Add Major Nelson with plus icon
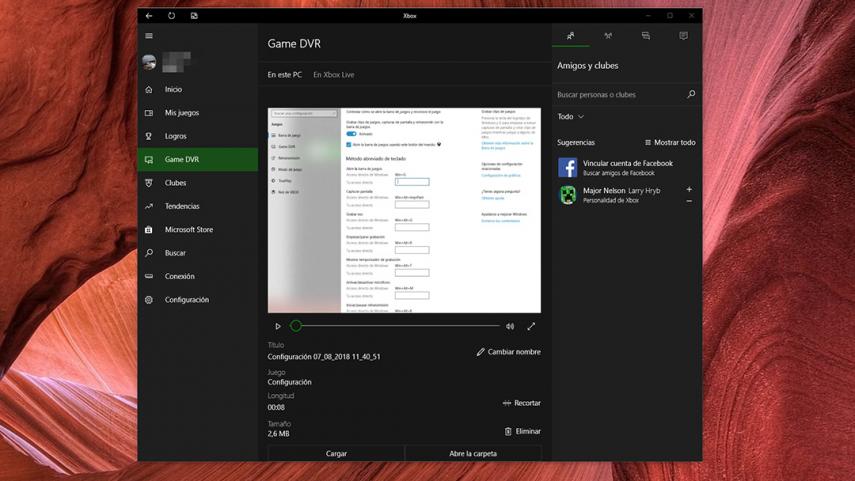Screen dimensions: 855x481 click(x=689, y=189)
